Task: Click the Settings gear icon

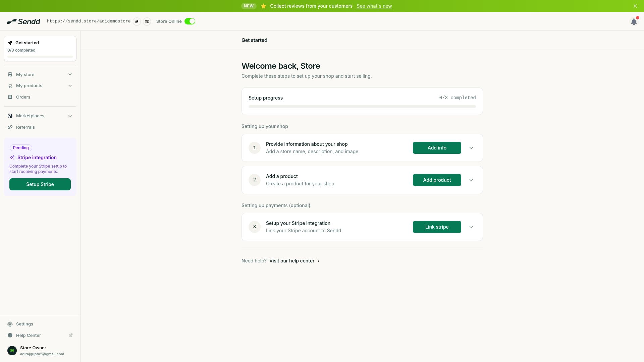Action: pyautogui.click(x=10, y=324)
